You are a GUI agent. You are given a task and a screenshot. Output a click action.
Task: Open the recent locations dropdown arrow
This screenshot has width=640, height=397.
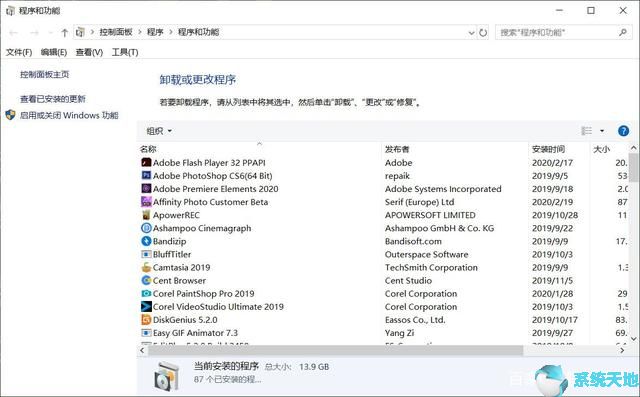pos(50,32)
